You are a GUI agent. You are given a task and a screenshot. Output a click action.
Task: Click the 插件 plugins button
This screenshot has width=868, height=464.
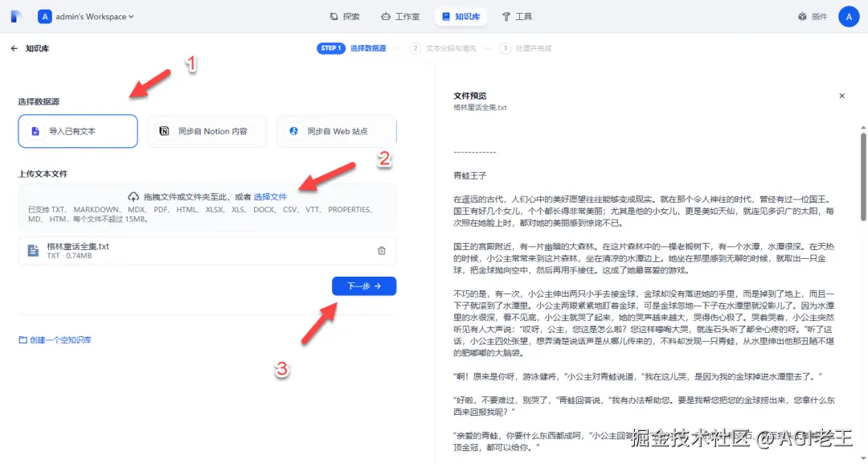(x=812, y=17)
